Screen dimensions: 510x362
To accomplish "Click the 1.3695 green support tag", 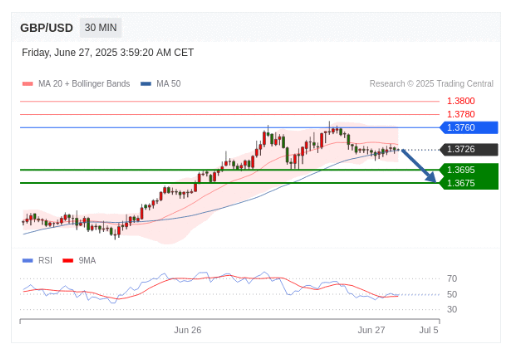I will (469, 170).
